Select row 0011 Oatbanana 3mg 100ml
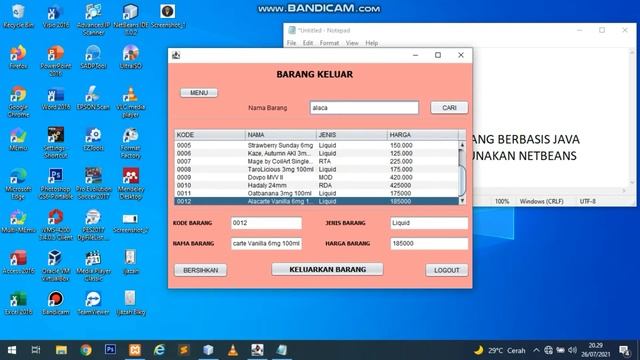This screenshot has height=360, width=640. (316, 193)
